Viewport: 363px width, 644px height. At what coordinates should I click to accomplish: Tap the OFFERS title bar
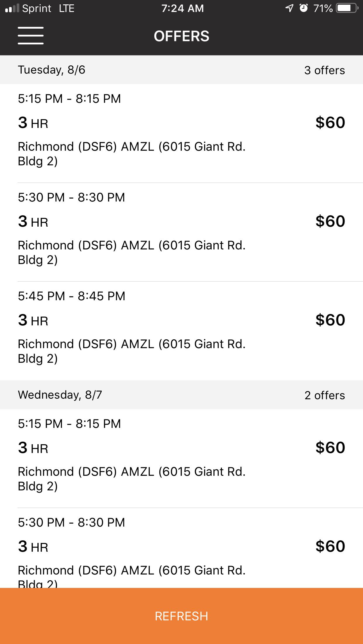tap(181, 36)
